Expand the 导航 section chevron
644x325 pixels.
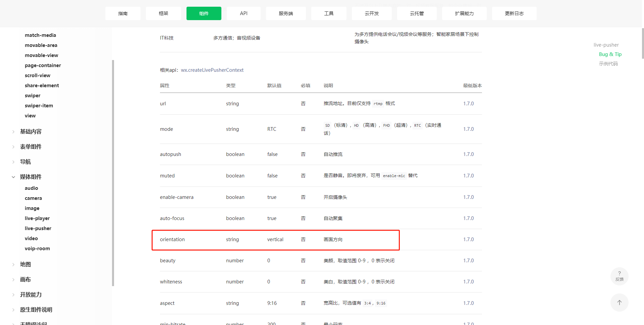[x=13, y=162]
